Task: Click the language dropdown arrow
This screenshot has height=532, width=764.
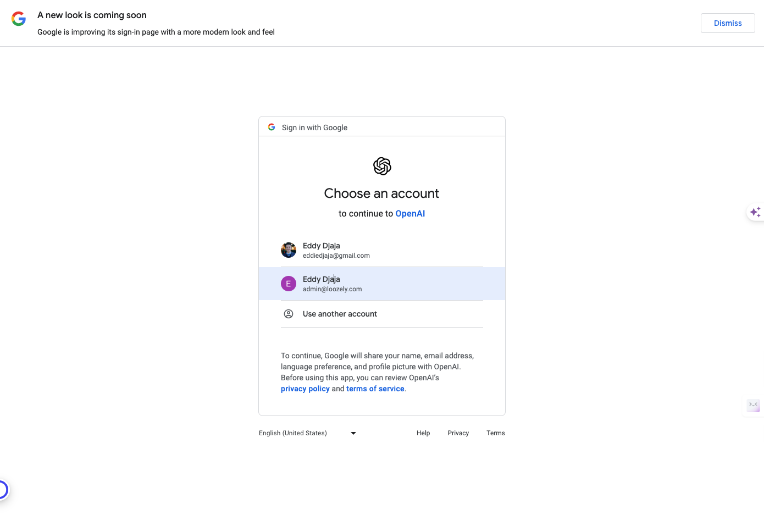Action: click(353, 433)
